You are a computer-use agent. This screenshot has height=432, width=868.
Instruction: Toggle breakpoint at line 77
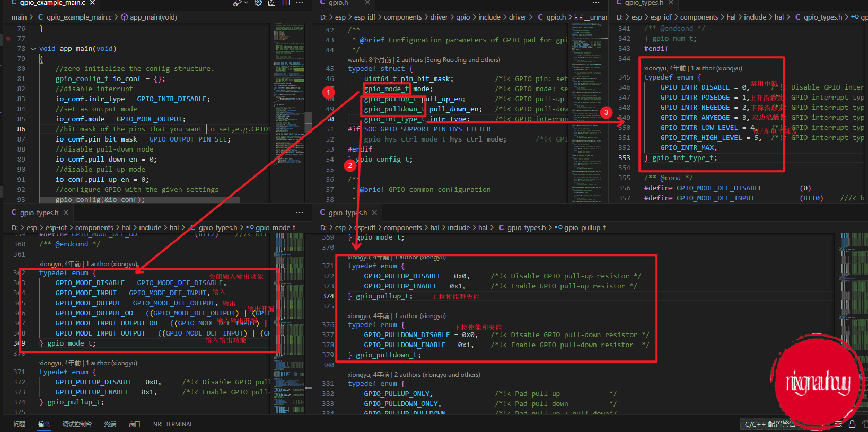8,38
